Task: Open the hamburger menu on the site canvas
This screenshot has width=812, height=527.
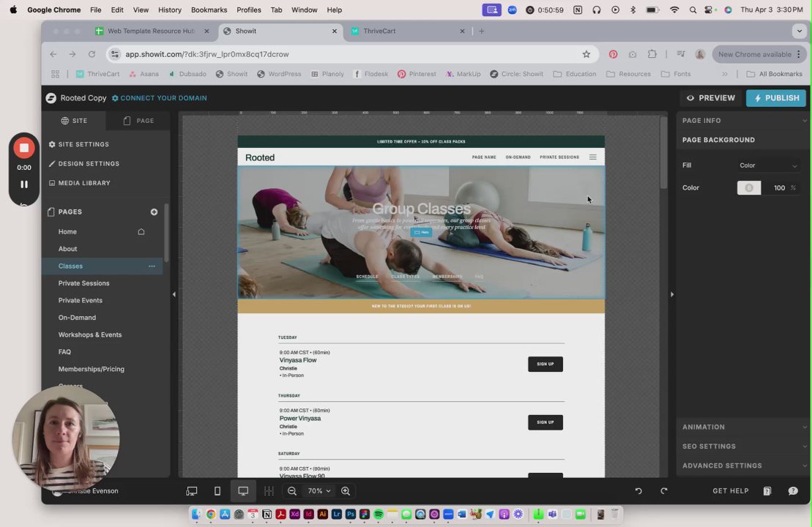Action: click(592, 157)
